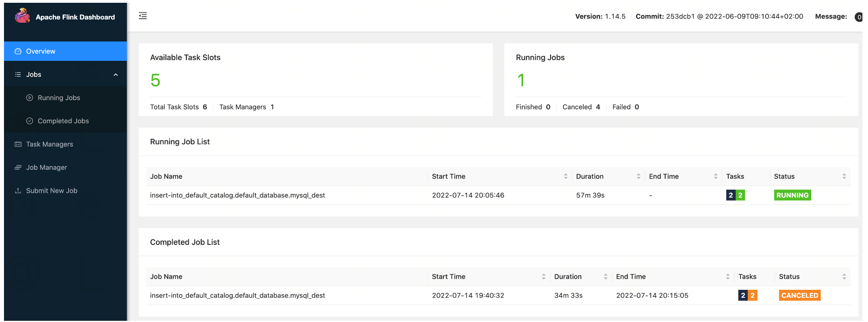Sort running jobs by Duration
The height and width of the screenshot is (322, 868).
click(638, 177)
